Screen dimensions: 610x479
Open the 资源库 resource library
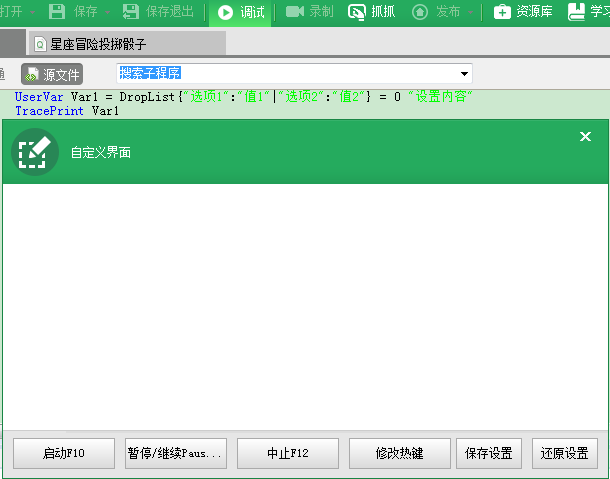[523, 12]
